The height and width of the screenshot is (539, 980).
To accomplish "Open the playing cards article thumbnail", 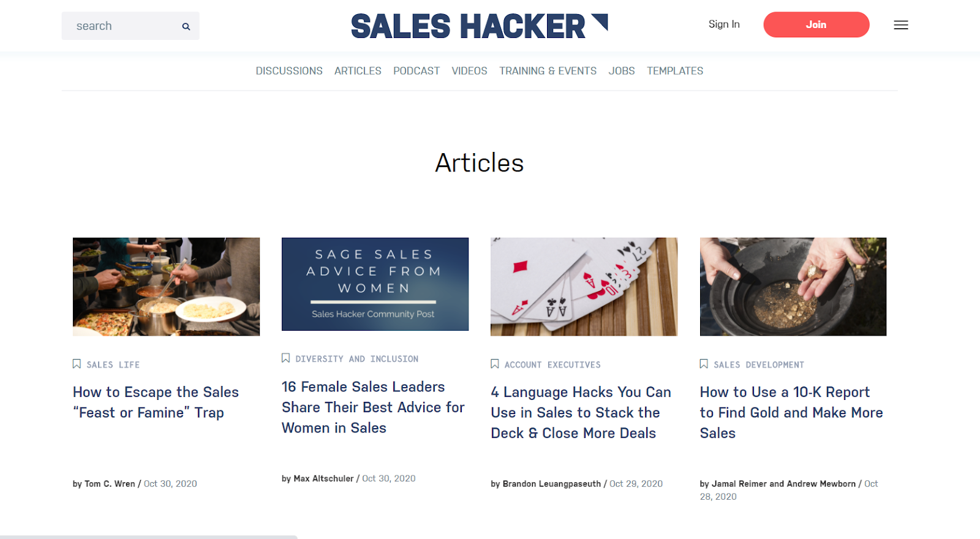I will click(584, 287).
